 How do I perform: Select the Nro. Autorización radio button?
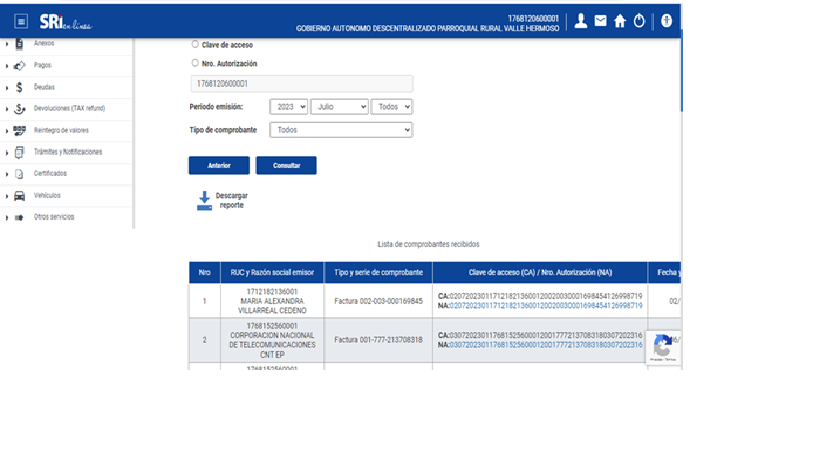[x=195, y=63]
